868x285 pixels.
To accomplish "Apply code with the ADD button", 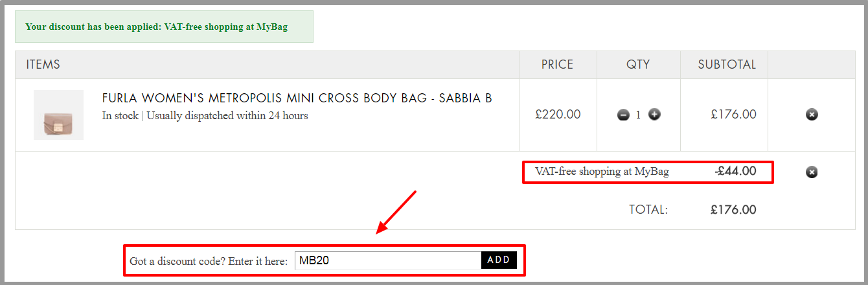I will coord(499,260).
